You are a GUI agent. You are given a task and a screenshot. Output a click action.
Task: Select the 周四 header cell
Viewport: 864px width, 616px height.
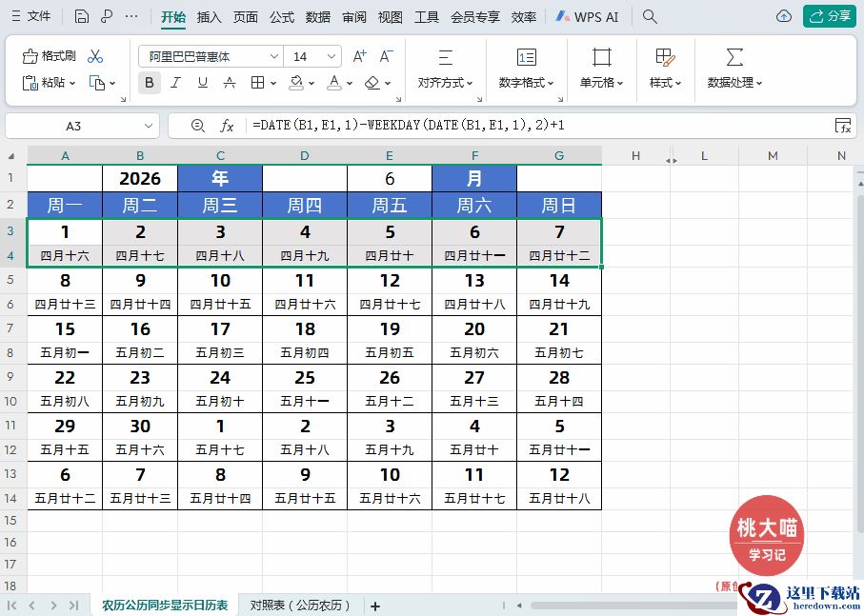point(305,206)
